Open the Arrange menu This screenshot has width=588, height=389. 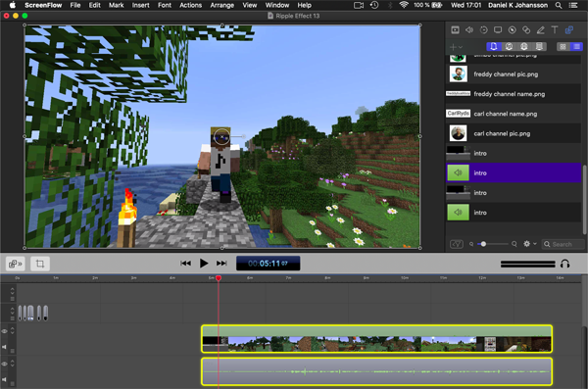pos(222,5)
